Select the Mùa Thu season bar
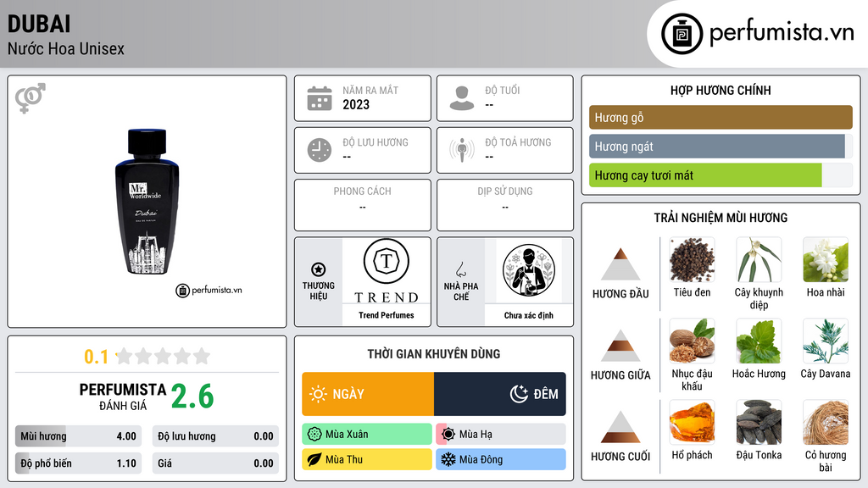The image size is (868, 488). click(367, 459)
